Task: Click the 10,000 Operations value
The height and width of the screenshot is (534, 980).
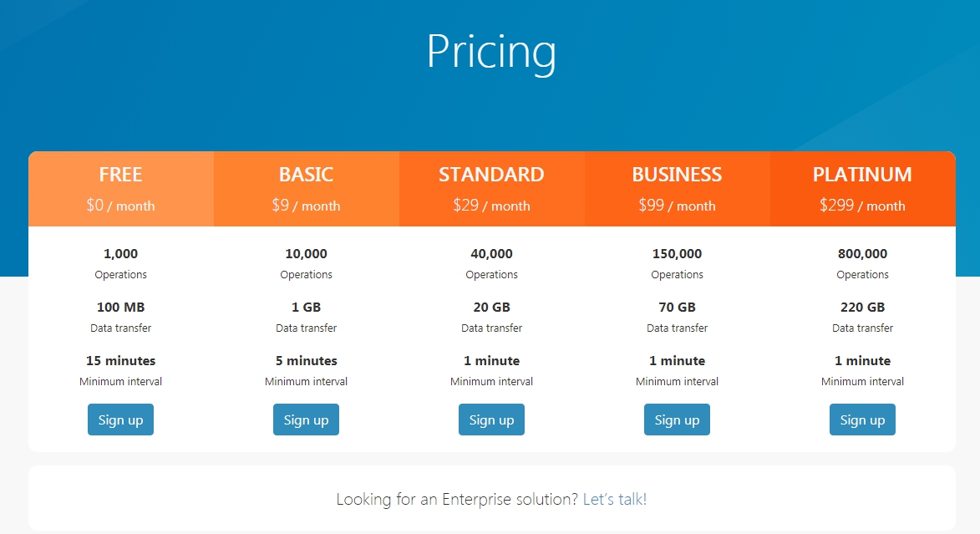Action: (306, 254)
